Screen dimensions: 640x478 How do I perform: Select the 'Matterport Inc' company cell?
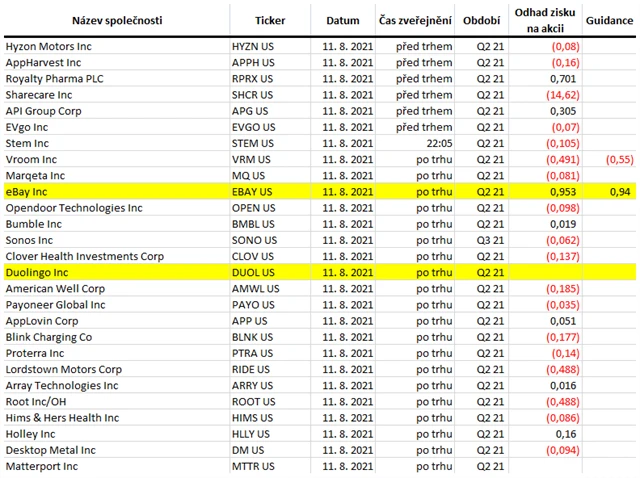coord(42,467)
